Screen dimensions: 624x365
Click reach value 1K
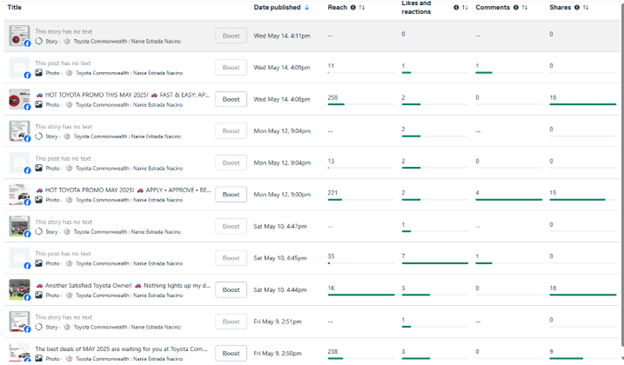pyautogui.click(x=331, y=288)
